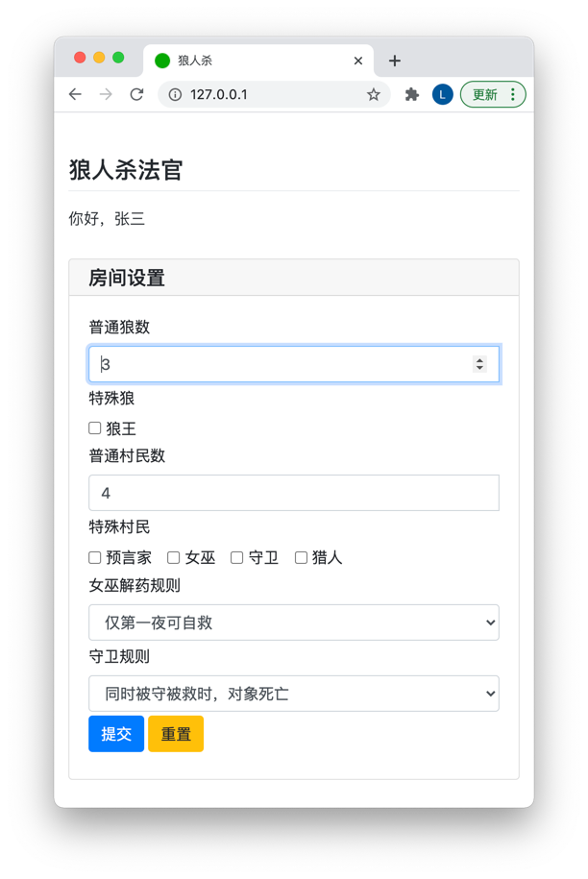588x879 pixels.
Task: Tick the 女巫 checkbox
Action: tap(174, 557)
